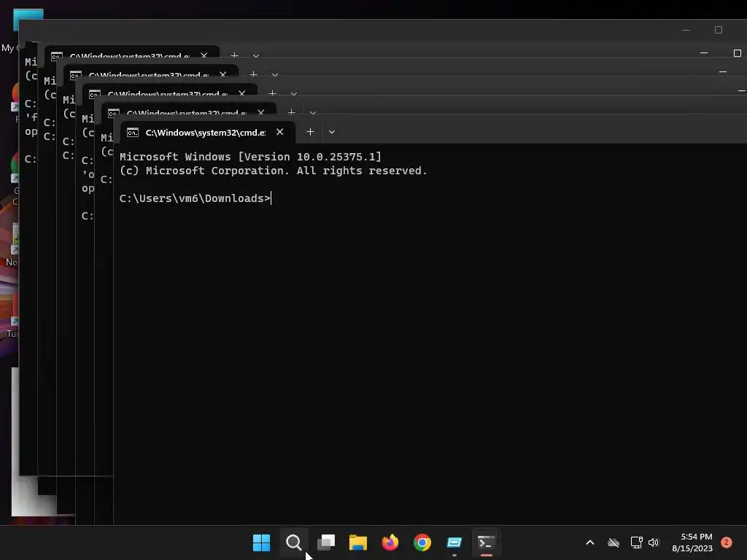The width and height of the screenshot is (747, 560).
Task: Show hidden system tray icons
Action: coord(589,542)
